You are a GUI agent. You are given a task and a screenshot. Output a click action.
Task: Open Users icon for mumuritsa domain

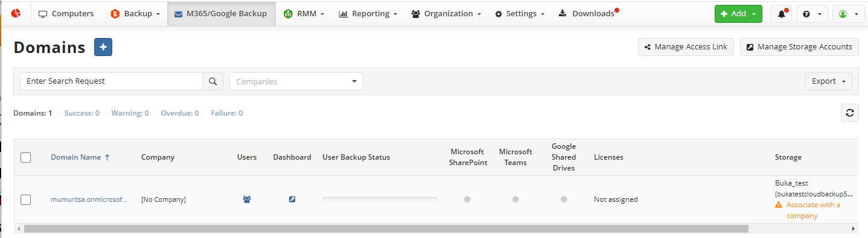tap(247, 199)
